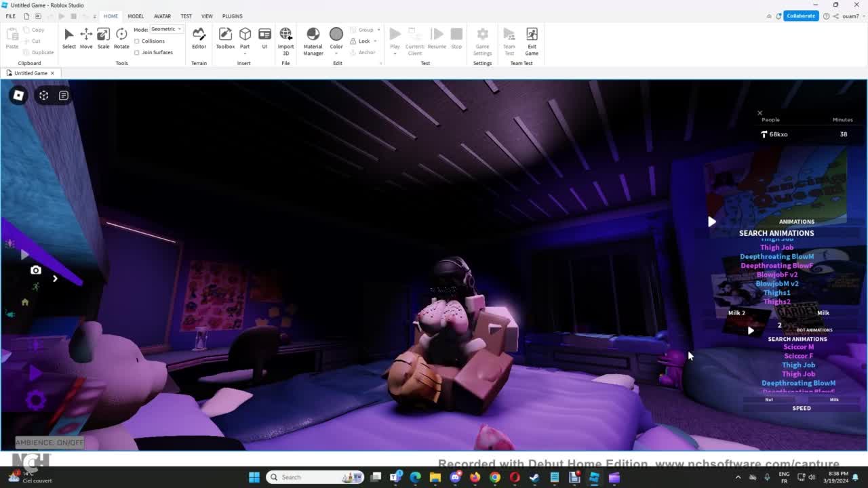Open the Terrain Editor
This screenshot has height=488, width=868.
coord(199,38)
